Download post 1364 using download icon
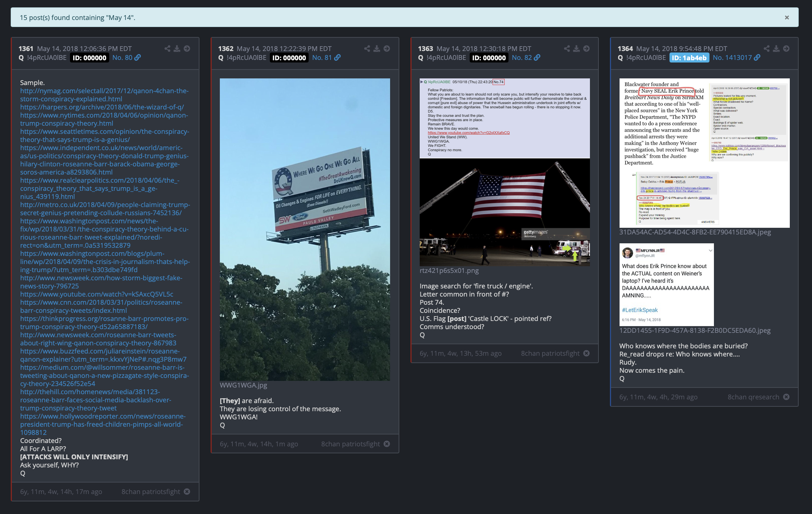The image size is (812, 514). point(776,48)
